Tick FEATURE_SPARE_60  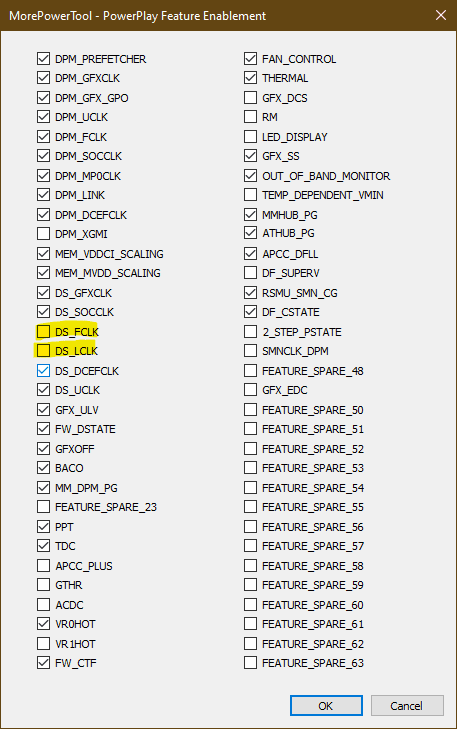[x=250, y=605]
